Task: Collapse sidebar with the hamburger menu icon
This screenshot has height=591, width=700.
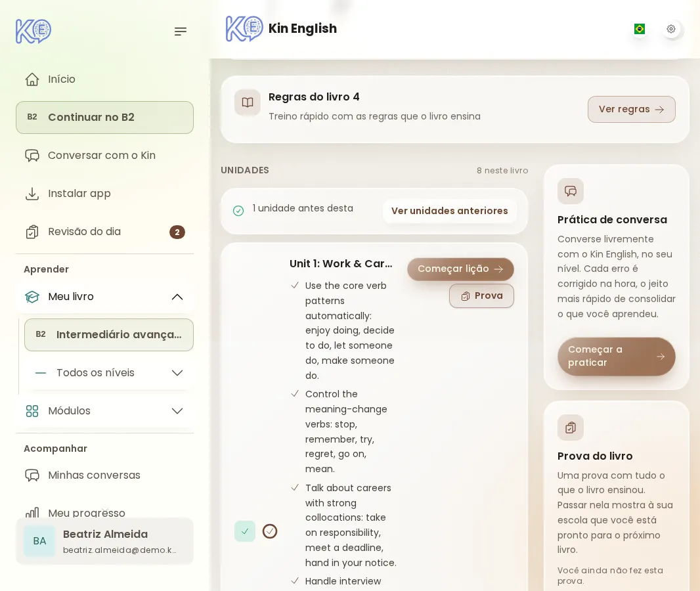Action: click(181, 32)
